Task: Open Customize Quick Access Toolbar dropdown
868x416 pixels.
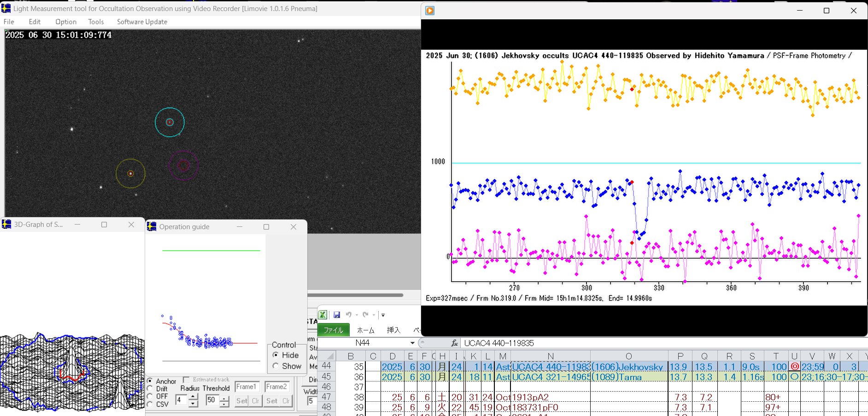Action: (383, 315)
